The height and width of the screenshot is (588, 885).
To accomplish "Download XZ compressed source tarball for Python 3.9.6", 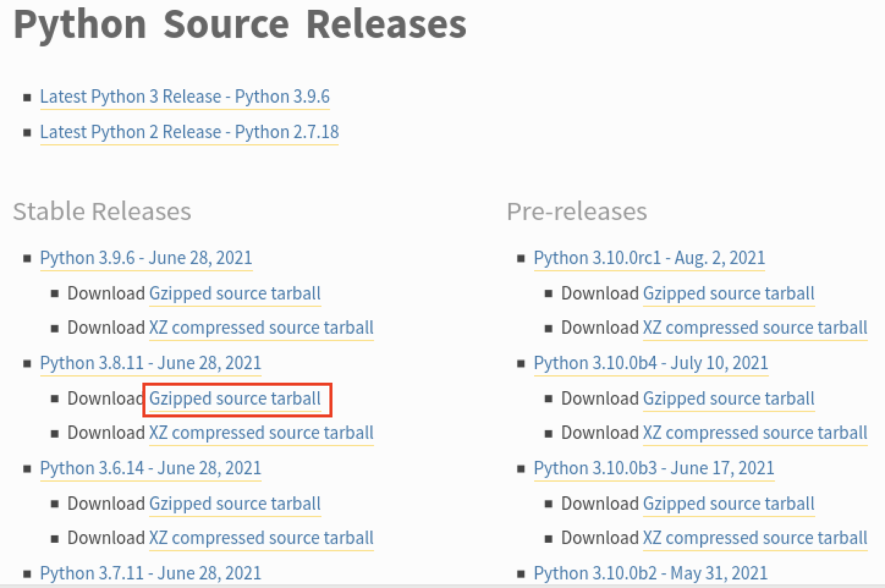I will (x=261, y=328).
